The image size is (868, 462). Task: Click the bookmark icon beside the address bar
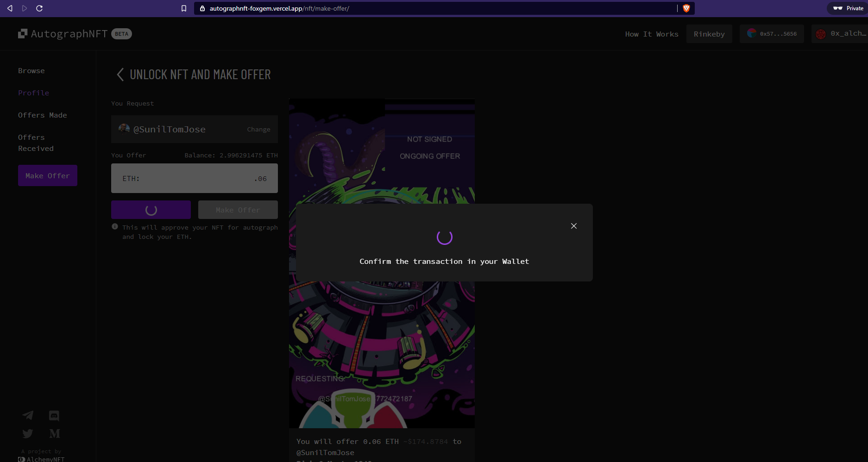[184, 8]
